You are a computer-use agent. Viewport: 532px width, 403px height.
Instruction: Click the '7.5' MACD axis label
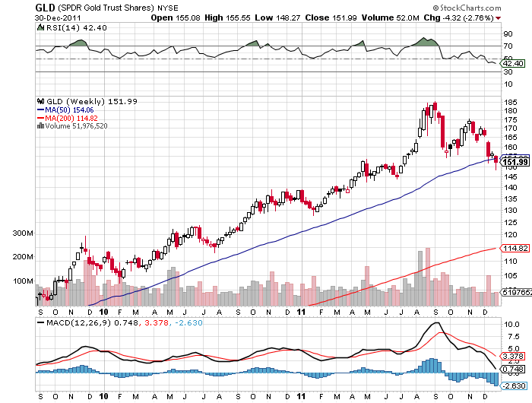pos(513,336)
